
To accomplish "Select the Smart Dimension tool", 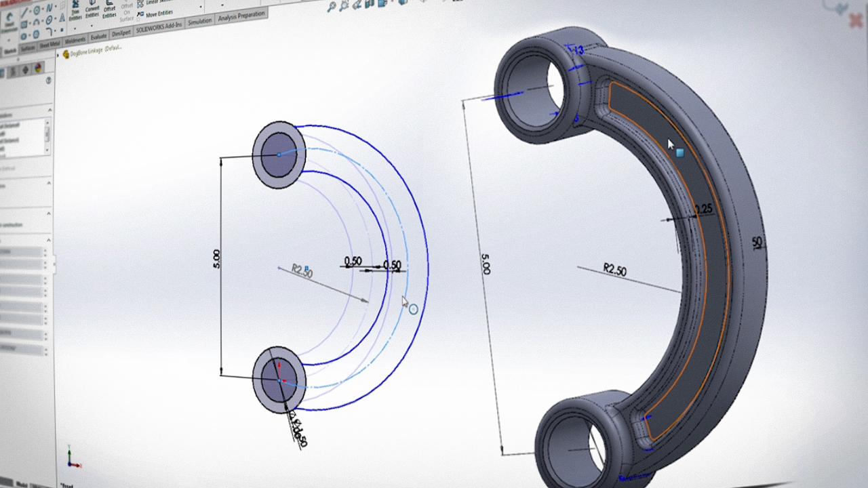I will pos(9,22).
